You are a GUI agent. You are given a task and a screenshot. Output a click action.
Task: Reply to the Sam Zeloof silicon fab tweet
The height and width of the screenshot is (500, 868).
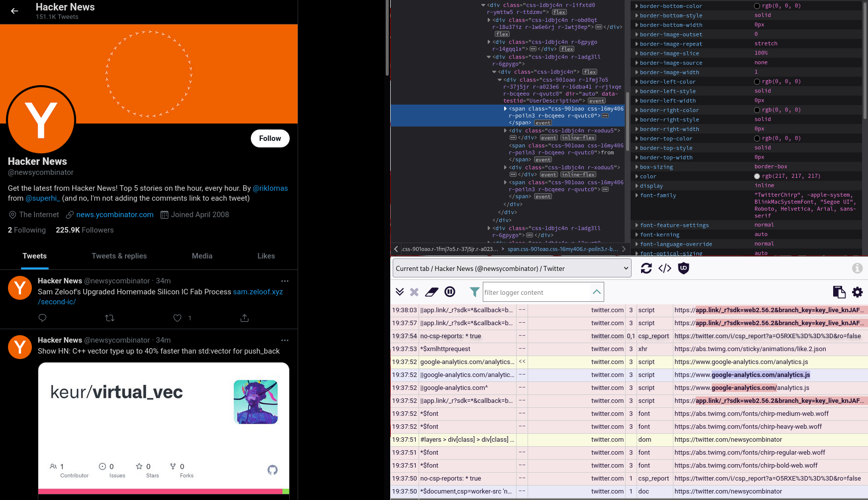coord(42,318)
